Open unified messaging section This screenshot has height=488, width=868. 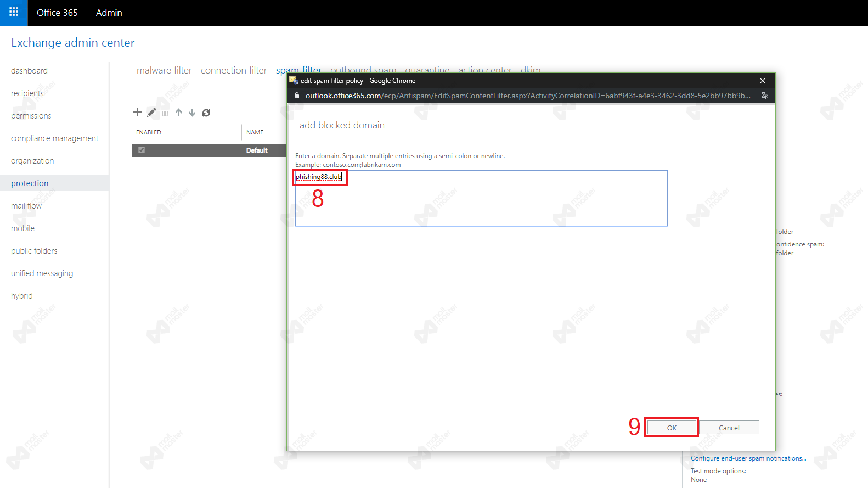[x=42, y=273]
